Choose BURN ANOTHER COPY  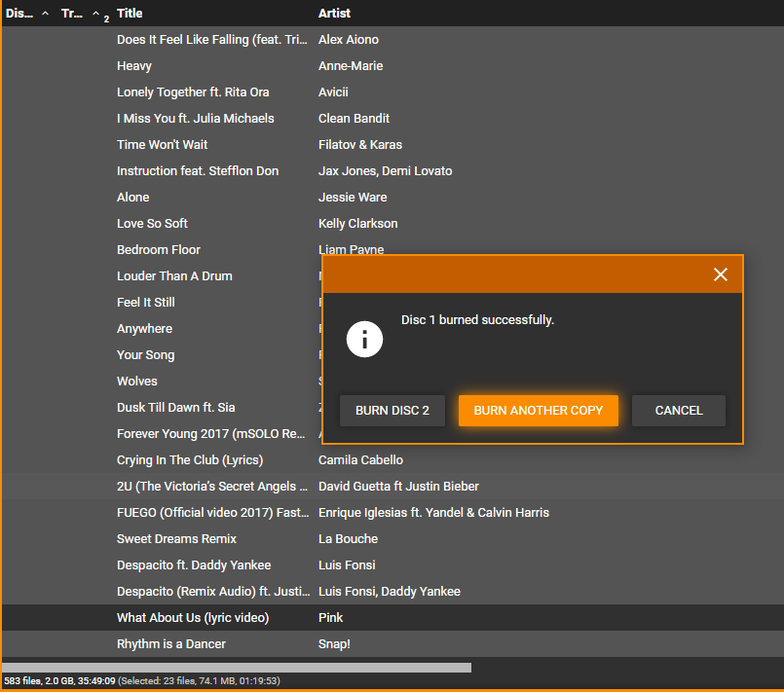(539, 411)
